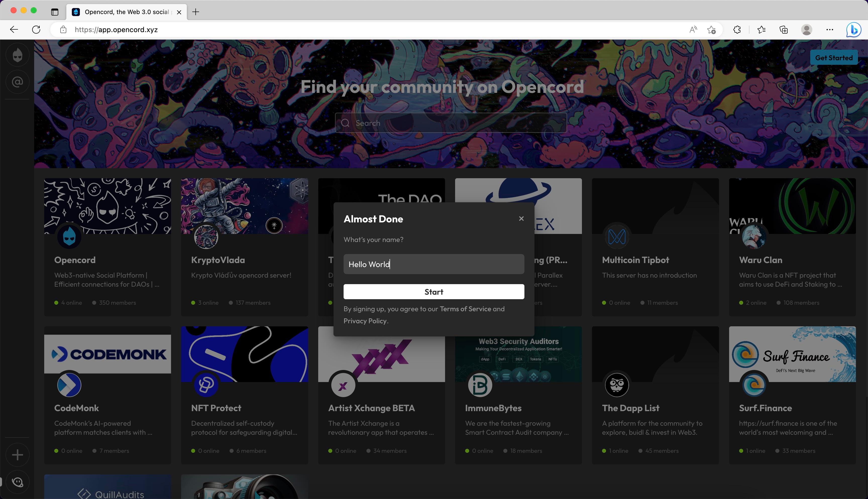
Task: Click the plus add-server icon in sidebar
Action: tap(18, 455)
